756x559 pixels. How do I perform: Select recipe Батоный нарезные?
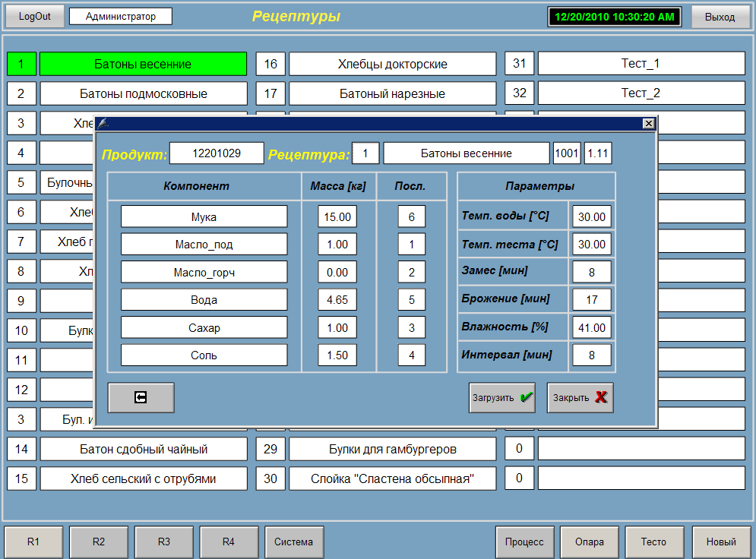tap(393, 93)
